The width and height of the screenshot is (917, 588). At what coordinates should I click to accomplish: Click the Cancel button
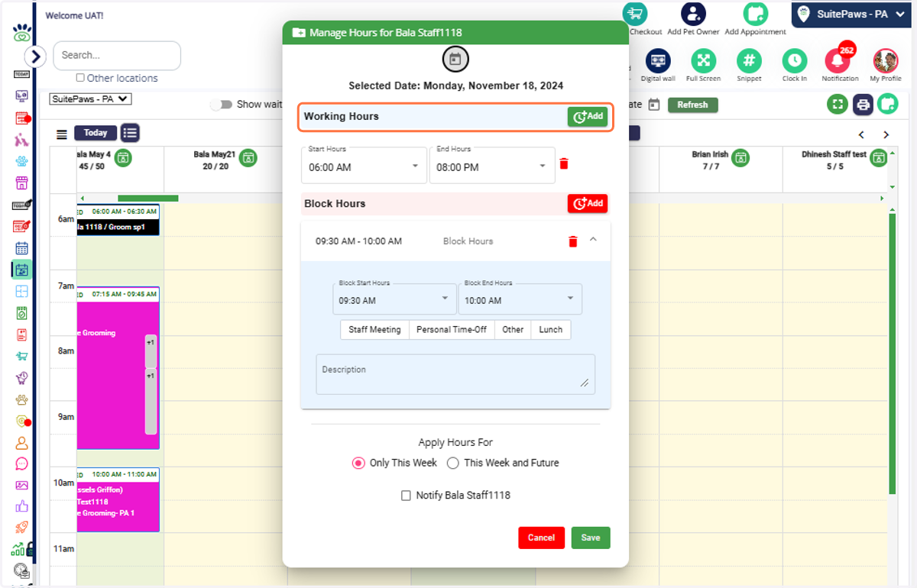(541, 538)
